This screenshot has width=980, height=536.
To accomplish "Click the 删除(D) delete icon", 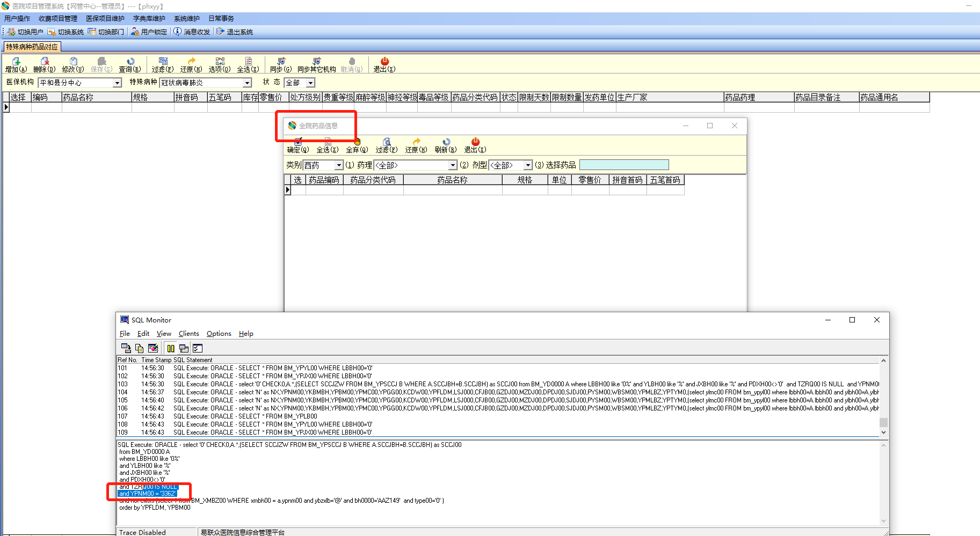I will point(45,61).
